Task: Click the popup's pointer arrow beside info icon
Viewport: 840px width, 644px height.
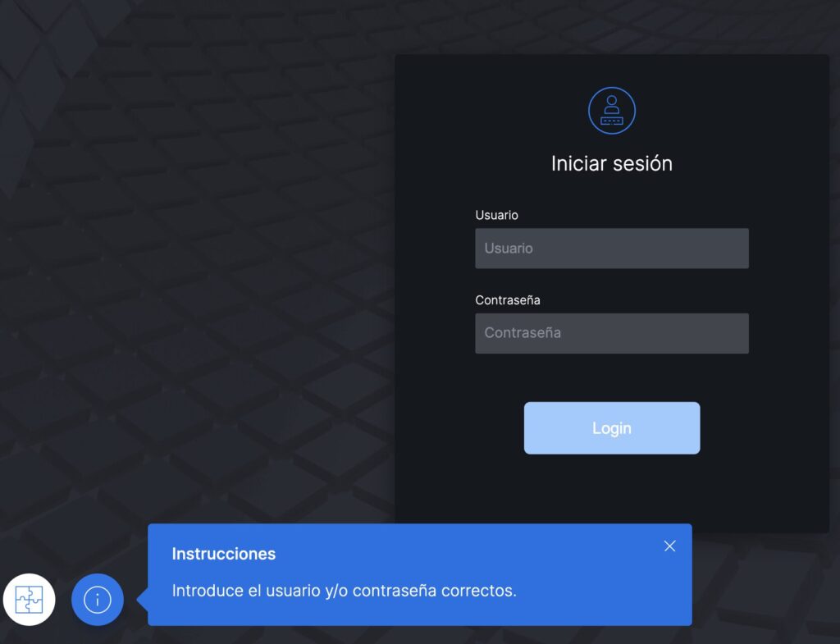Action: pos(142,600)
